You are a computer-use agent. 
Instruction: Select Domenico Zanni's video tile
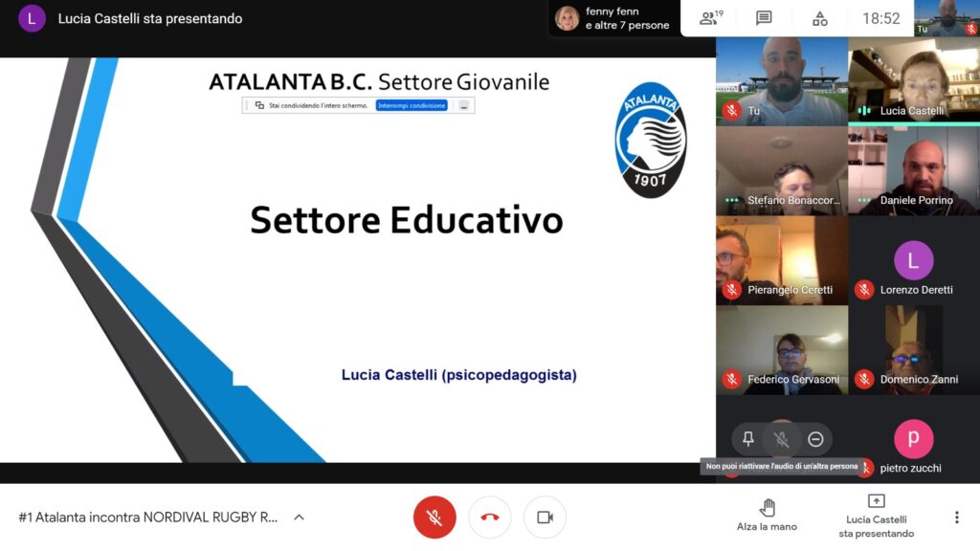tap(914, 350)
